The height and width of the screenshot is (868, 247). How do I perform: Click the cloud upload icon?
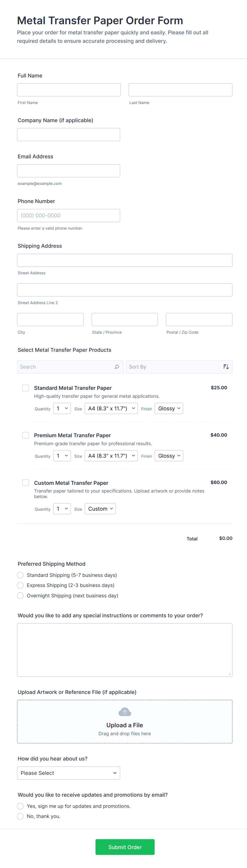125,712
